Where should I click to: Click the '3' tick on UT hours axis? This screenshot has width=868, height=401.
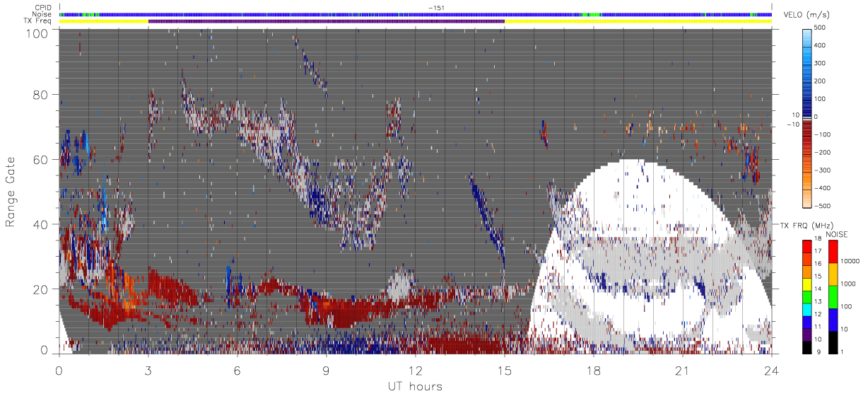pyautogui.click(x=148, y=371)
